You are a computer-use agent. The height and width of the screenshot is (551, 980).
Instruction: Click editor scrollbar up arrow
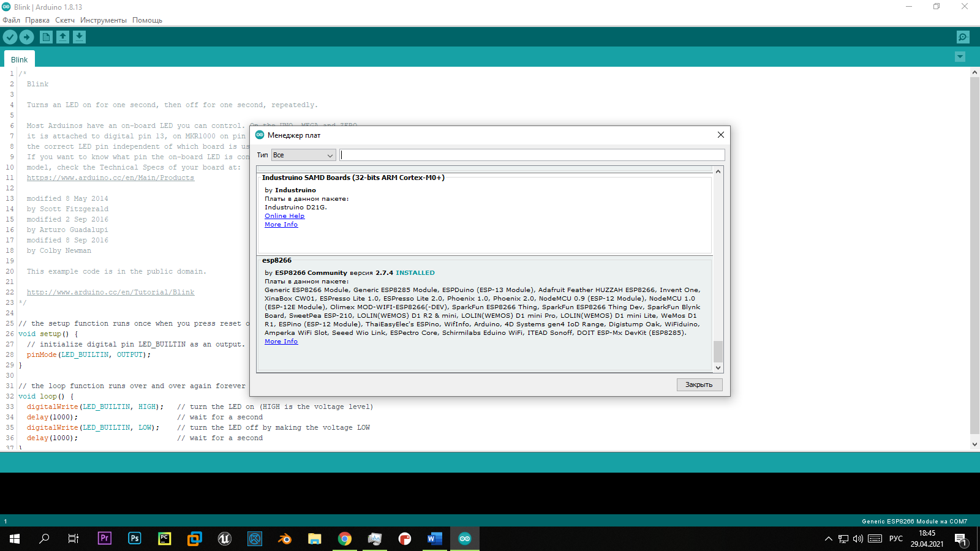click(974, 72)
